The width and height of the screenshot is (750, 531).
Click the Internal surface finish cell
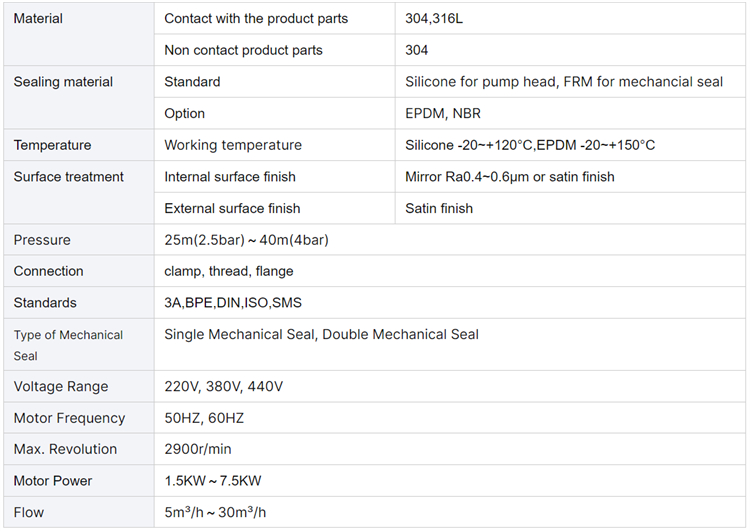(x=275, y=177)
